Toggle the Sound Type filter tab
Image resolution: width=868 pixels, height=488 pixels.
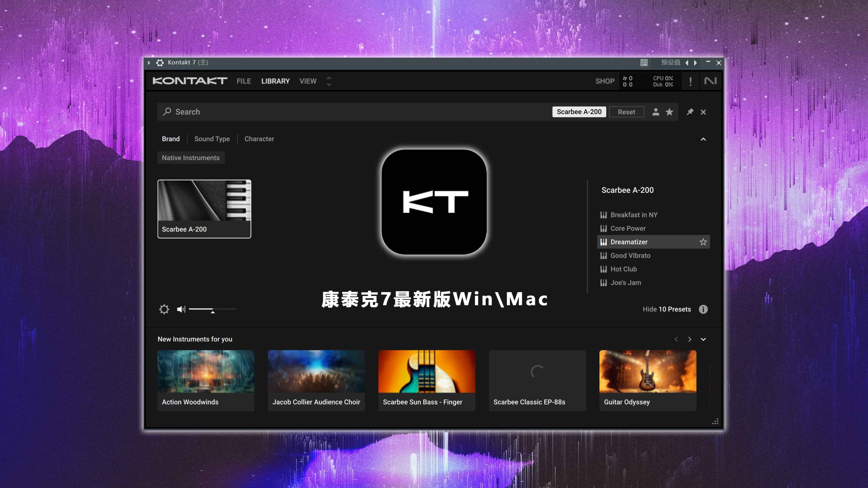pyautogui.click(x=212, y=139)
